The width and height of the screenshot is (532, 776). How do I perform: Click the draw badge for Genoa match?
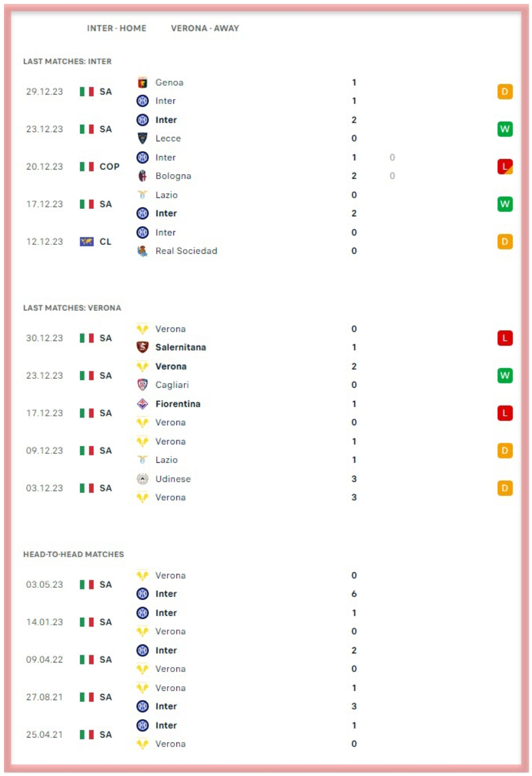point(505,92)
